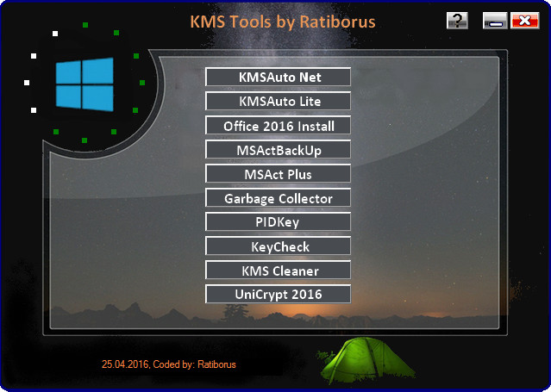The height and width of the screenshot is (392, 551).
Task: Click the blue Windows logo
Action: 85,84
